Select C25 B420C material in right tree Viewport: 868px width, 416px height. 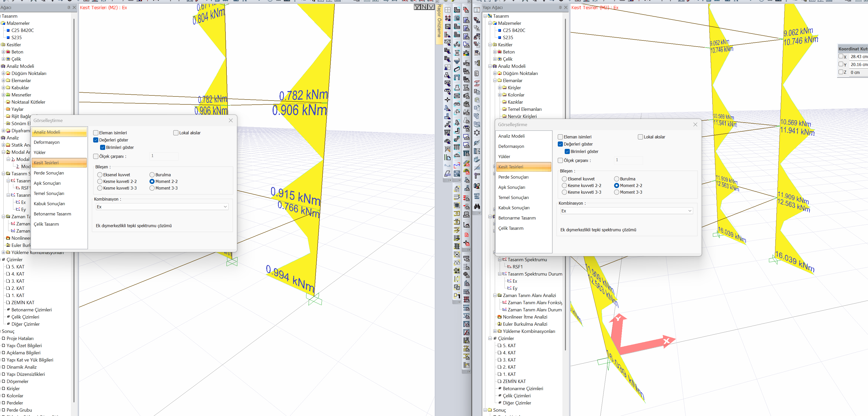[514, 30]
